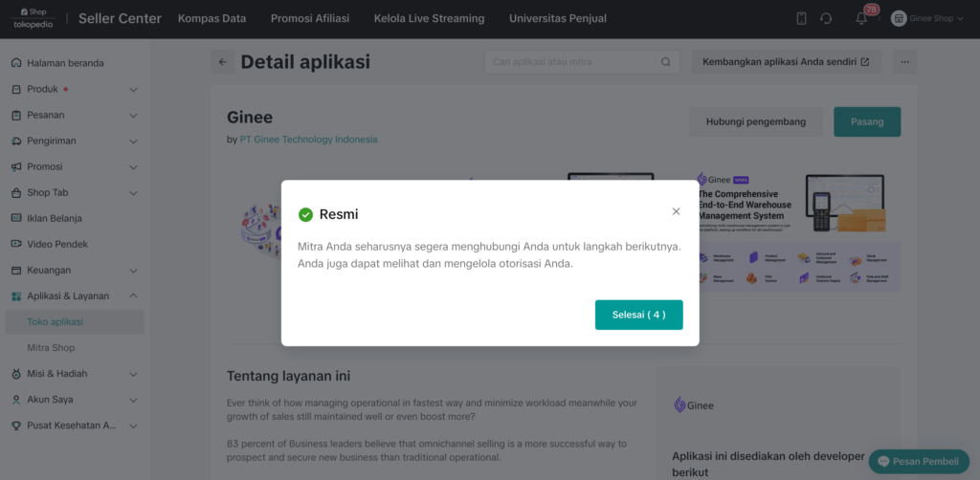Open the Ginee WMS banner thumbnail
Viewport: 980px width, 480px height.
click(798, 231)
